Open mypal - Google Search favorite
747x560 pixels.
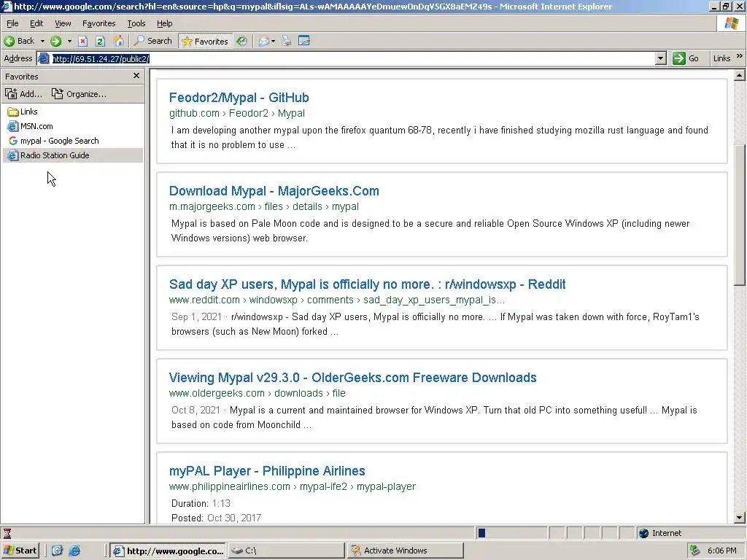(x=53, y=141)
